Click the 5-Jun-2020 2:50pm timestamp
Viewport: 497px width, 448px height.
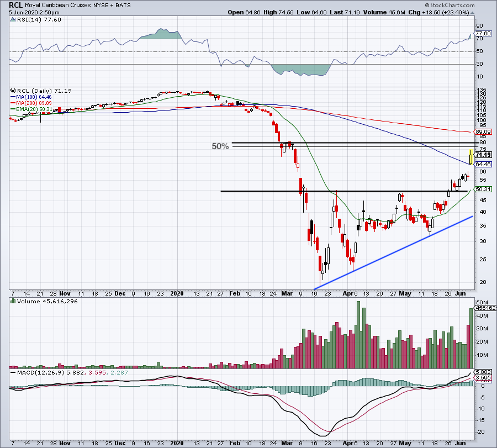pyautogui.click(x=34, y=12)
